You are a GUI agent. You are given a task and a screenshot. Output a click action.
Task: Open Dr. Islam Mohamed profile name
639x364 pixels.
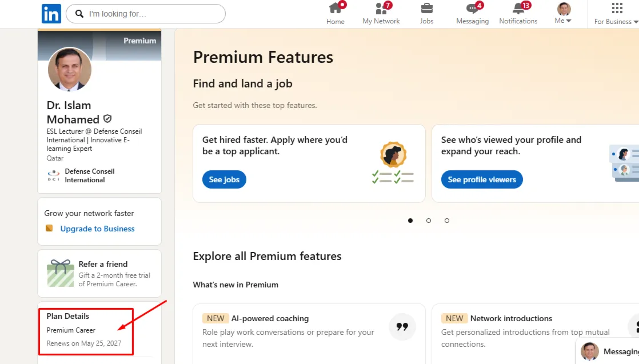[73, 112]
